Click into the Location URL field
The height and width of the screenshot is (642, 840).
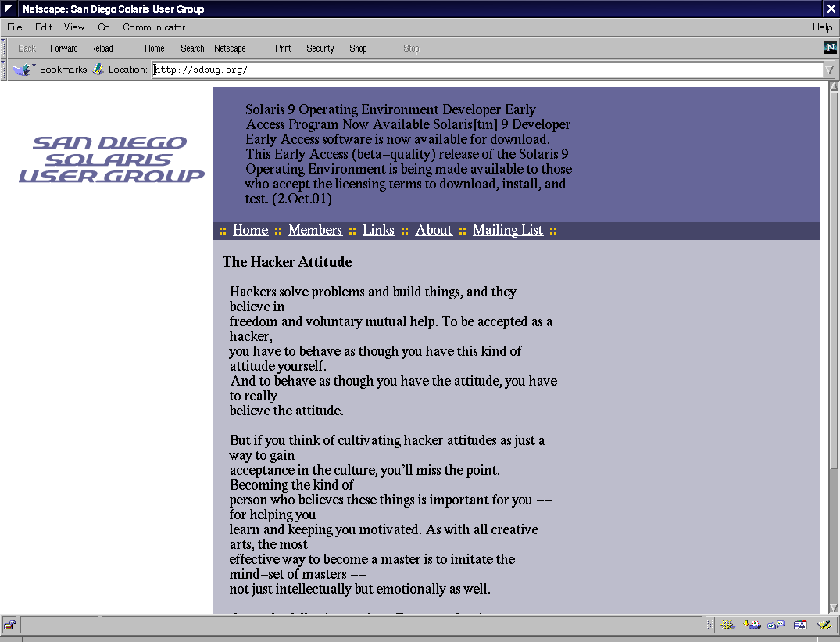coord(488,70)
